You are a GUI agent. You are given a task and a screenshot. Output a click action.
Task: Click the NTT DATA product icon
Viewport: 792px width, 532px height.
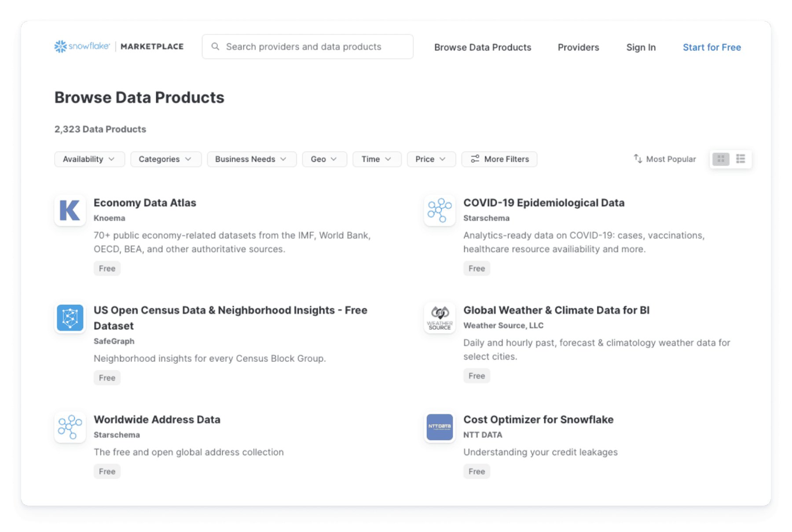439,427
